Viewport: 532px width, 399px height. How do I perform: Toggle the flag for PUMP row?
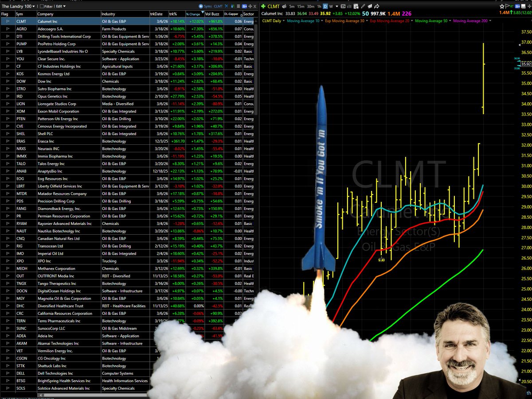(x=8, y=44)
